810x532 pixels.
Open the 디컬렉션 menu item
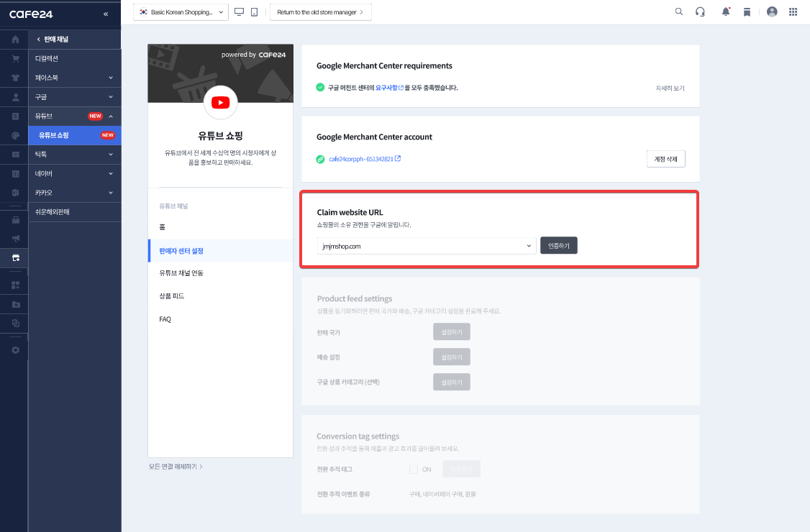75,58
